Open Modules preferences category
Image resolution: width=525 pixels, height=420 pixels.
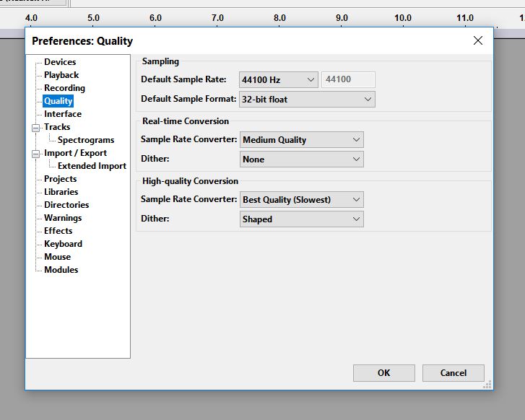point(61,270)
